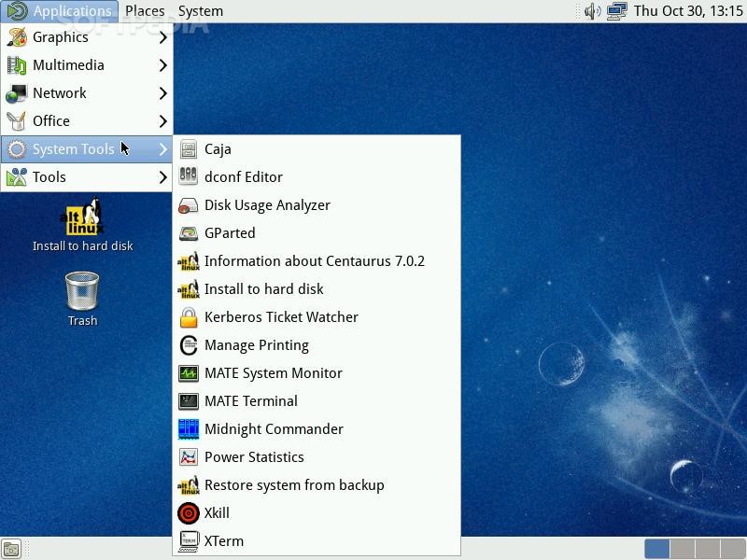The image size is (747, 560).
Task: Switch to the fourth workspace
Action: 733,549
